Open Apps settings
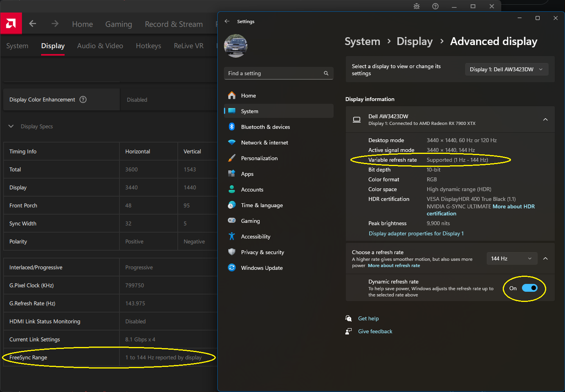This screenshot has height=392, width=565. [279, 174]
